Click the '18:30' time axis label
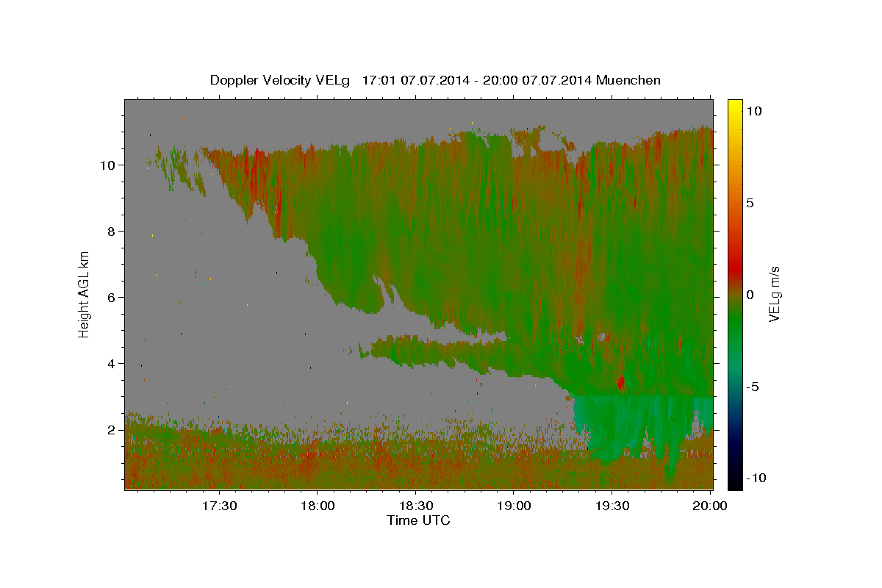 pos(415,506)
